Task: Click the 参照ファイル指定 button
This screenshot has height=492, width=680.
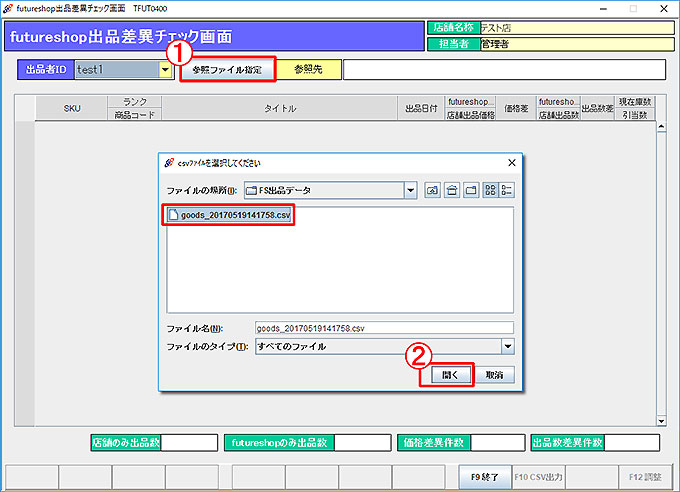Action: click(227, 69)
